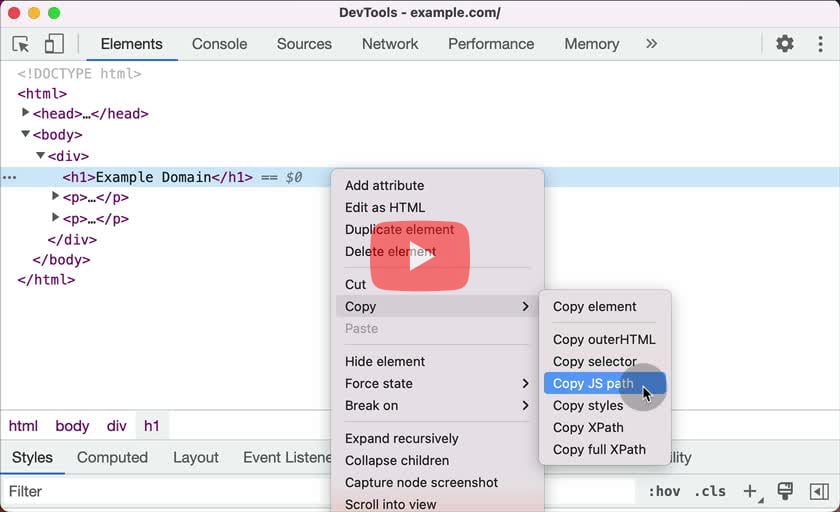The width and height of the screenshot is (840, 512).
Task: Switch to the Console tab
Action: (220, 44)
